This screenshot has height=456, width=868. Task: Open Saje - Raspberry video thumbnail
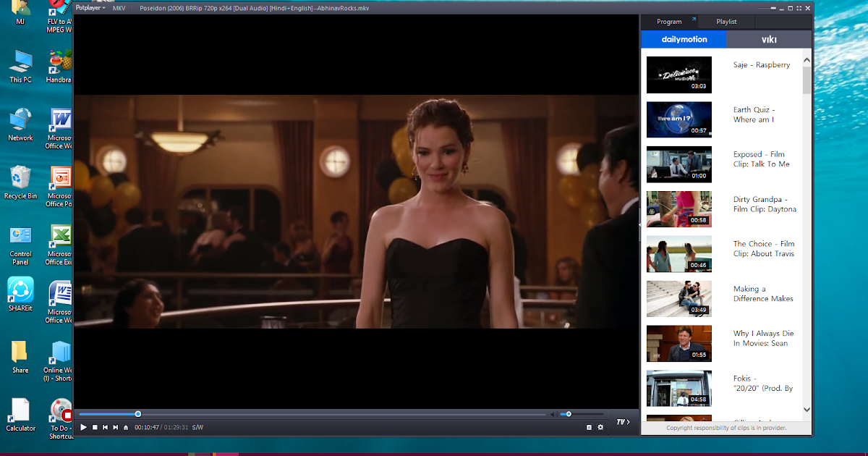click(x=678, y=75)
